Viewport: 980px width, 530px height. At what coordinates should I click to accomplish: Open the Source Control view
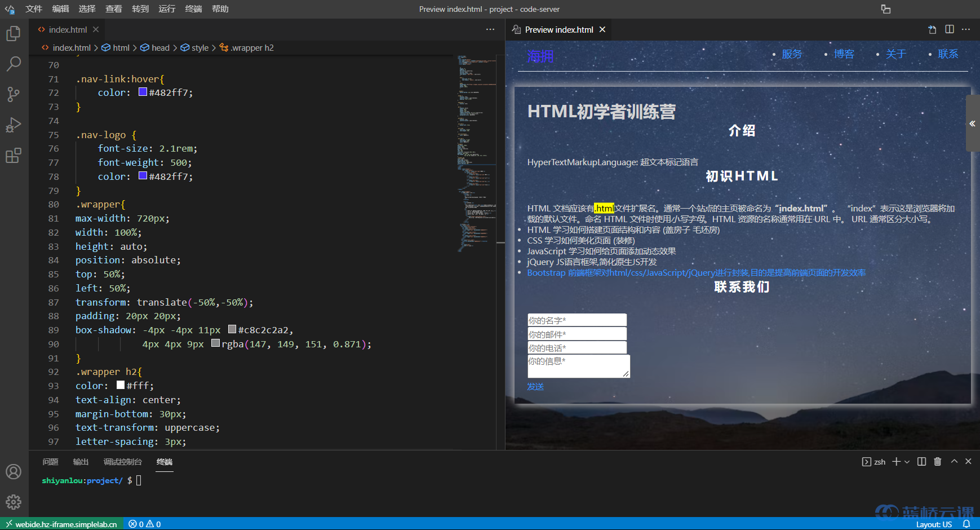(x=14, y=94)
